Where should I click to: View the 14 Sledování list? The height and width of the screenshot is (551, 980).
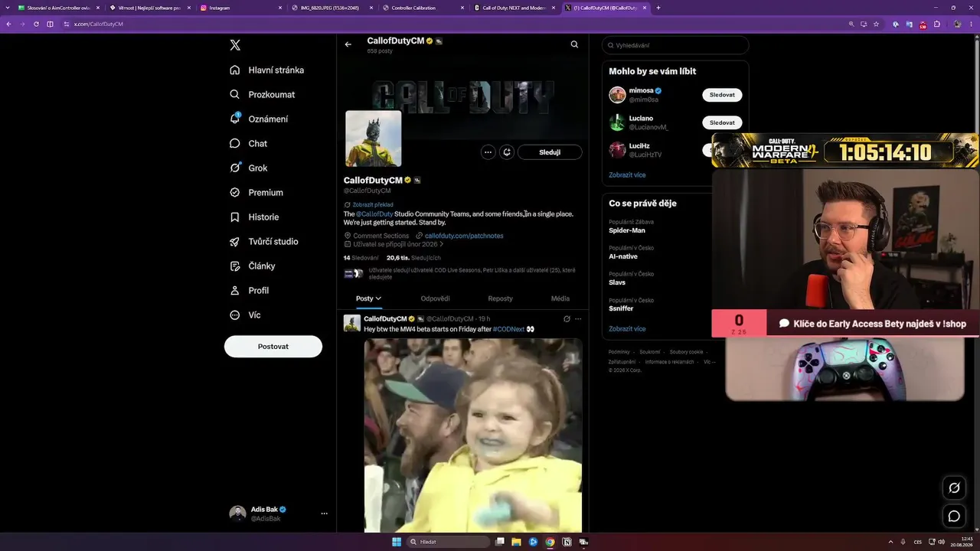click(361, 258)
